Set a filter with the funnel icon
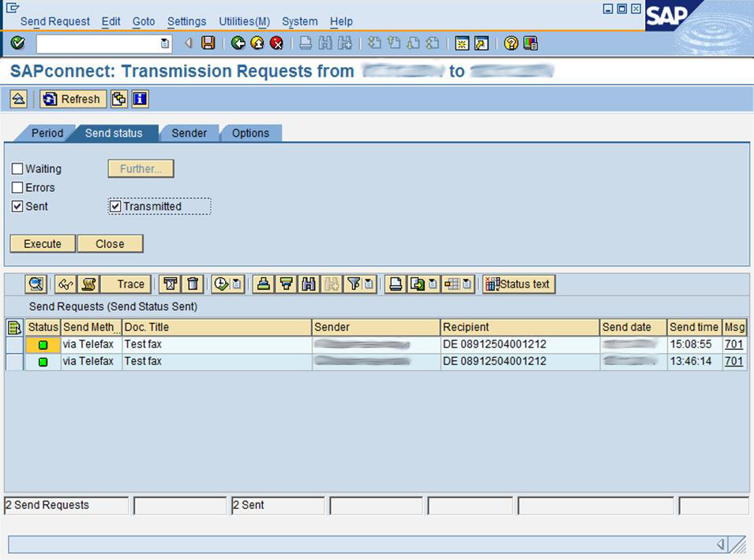 coord(353,284)
